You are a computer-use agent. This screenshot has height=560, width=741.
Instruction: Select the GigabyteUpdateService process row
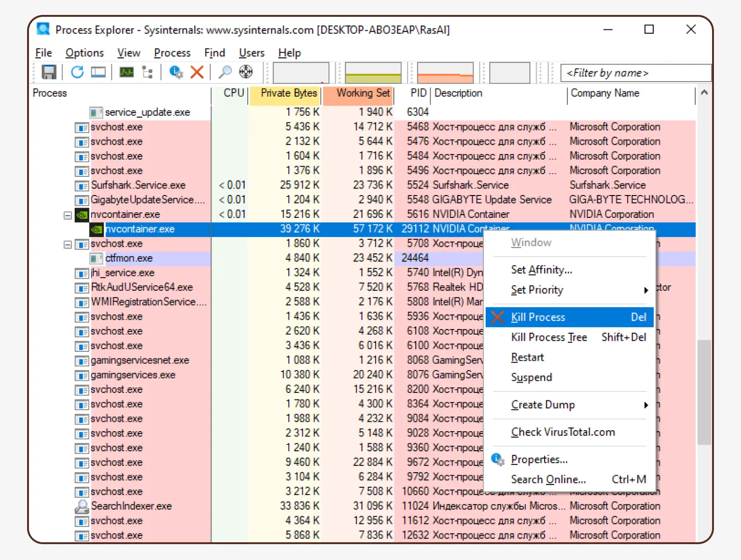(363, 200)
